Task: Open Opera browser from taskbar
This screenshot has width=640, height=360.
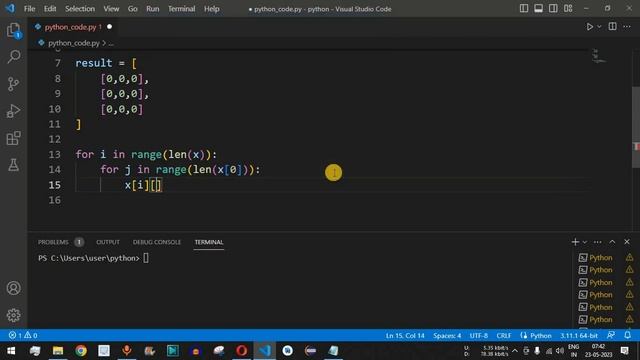Action: pos(242,351)
